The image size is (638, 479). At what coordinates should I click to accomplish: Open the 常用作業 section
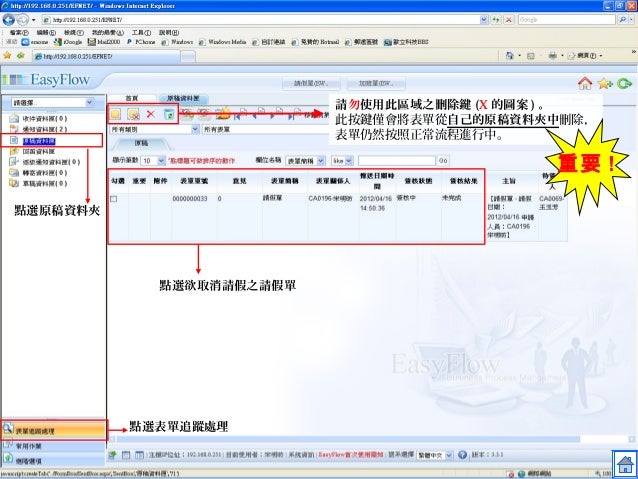[53, 446]
